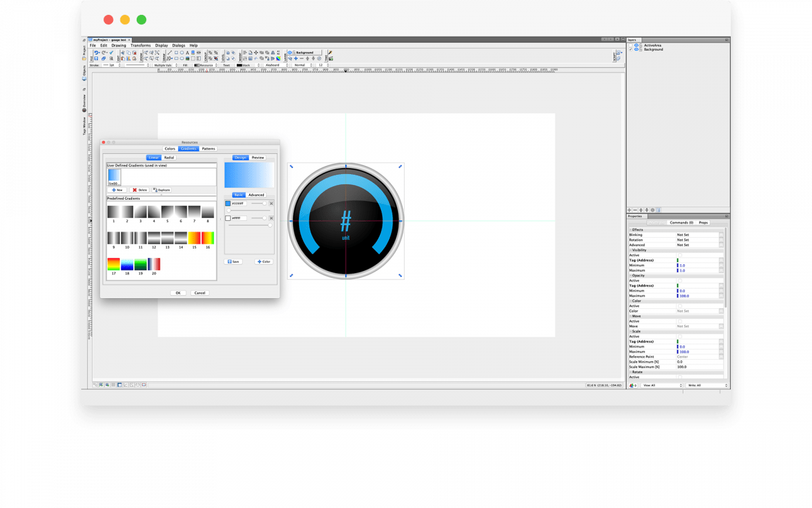Click the add Color button

264,261
